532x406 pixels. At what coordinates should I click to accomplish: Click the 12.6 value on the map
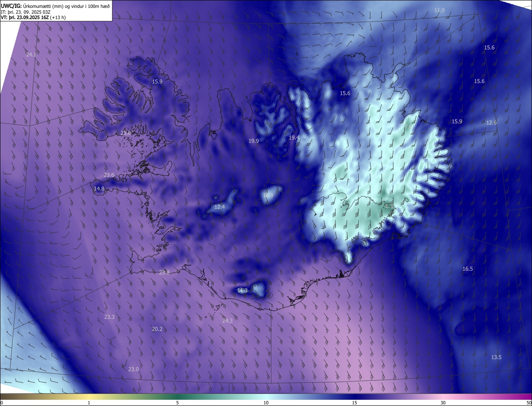(491, 122)
